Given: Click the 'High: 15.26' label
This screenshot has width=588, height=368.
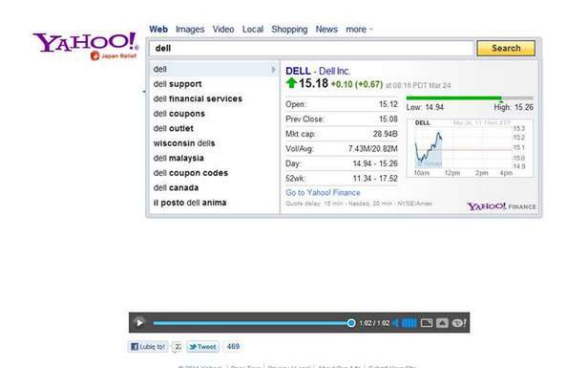Looking at the screenshot, I should click(514, 107).
